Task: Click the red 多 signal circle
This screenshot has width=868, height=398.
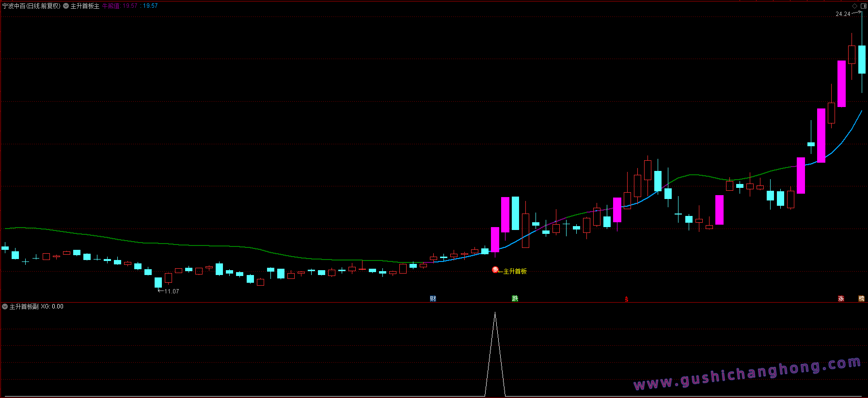Action: pyautogui.click(x=495, y=270)
